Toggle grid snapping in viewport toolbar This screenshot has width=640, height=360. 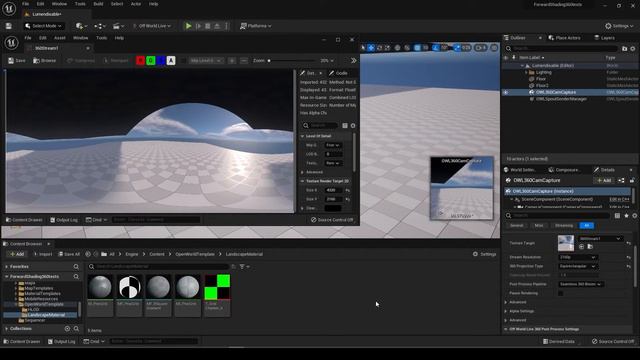[417, 48]
